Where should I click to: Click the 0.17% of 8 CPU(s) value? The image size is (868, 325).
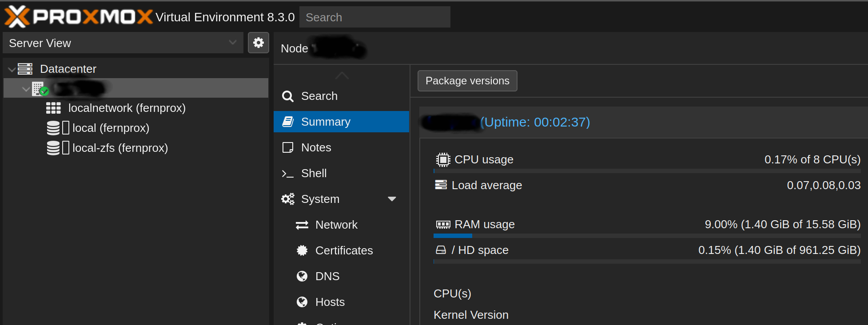812,159
